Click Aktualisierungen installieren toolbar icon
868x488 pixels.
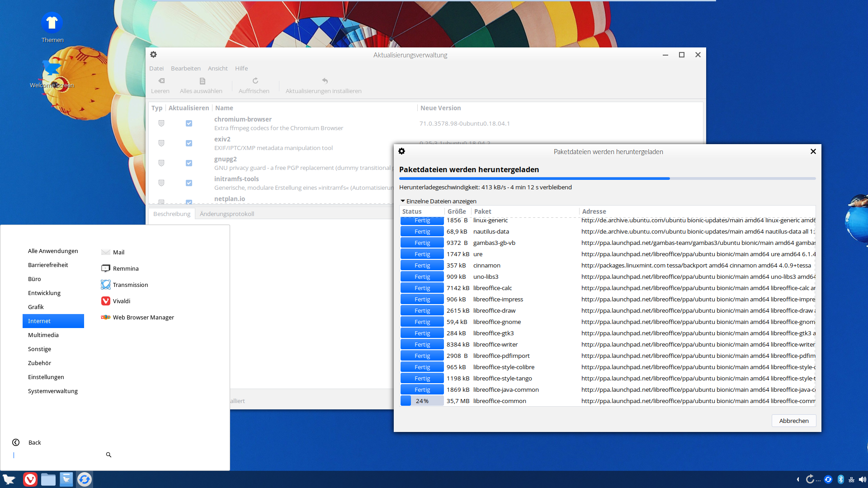[325, 81]
